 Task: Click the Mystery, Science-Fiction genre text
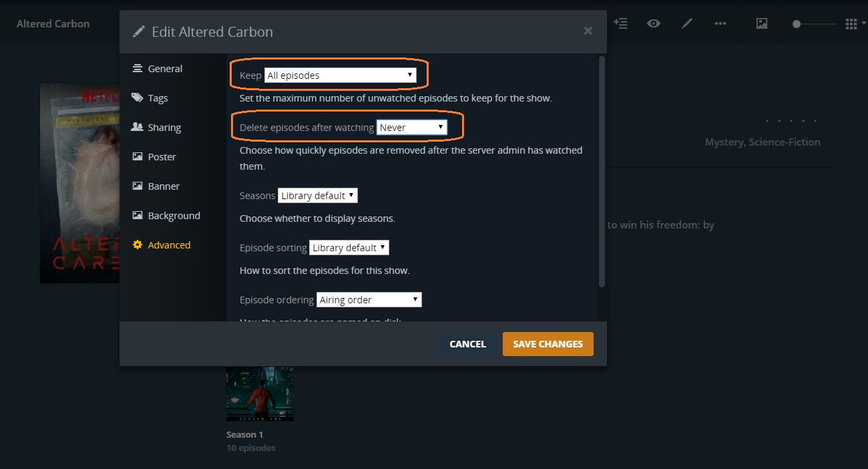[x=763, y=142]
